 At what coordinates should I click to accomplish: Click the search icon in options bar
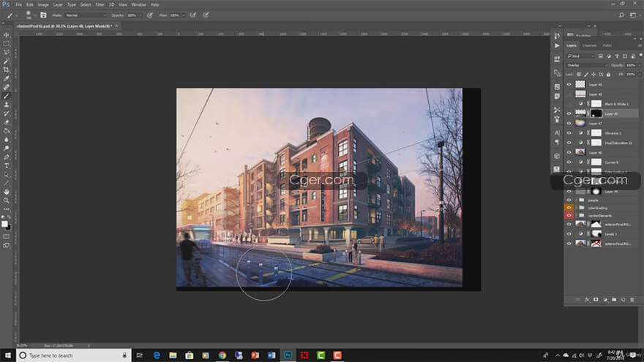621,15
